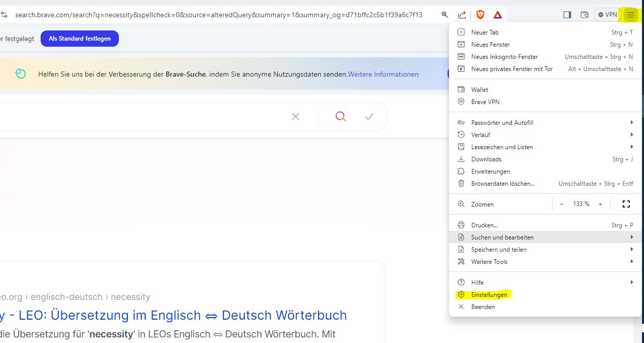The height and width of the screenshot is (343, 644).
Task: Click 'englisch-deutsch › necessity' breadcrumb text
Action: tap(90, 297)
